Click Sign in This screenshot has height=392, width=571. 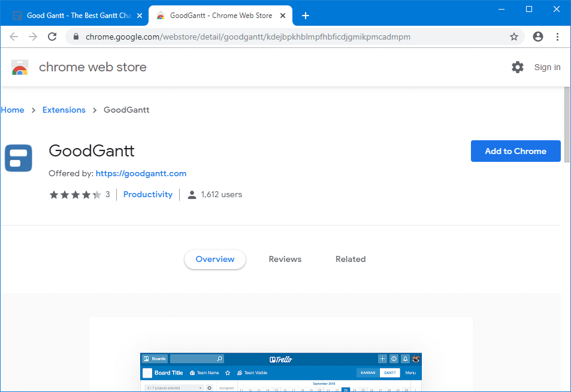[547, 67]
